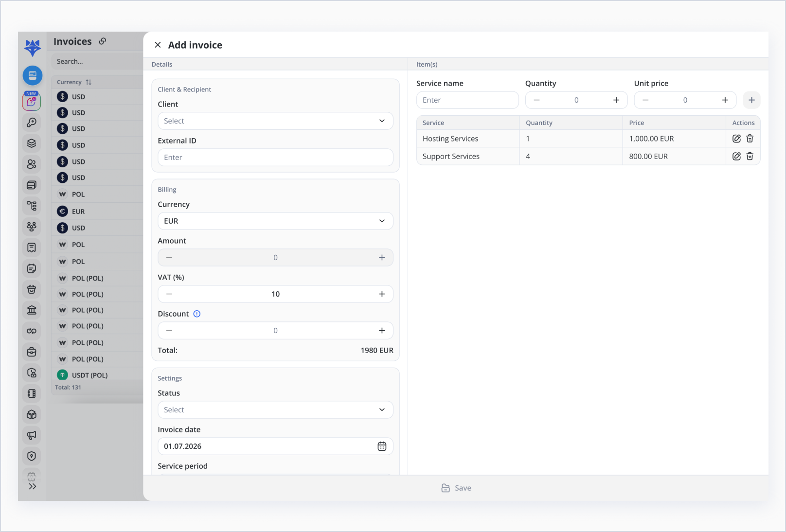Viewport: 786px width, 532px height.
Task: Click the 800.00 EUR price cell
Action: tap(674, 156)
